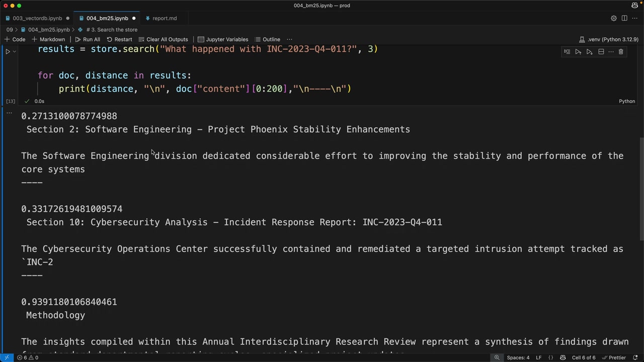Open the zoom control in the status bar
Image resolution: width=644 pixels, height=362 pixels.
pyautogui.click(x=497, y=357)
